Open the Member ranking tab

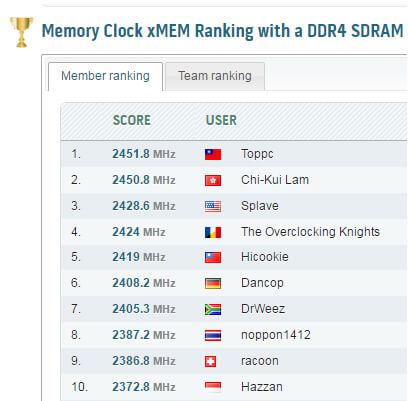[x=105, y=76]
